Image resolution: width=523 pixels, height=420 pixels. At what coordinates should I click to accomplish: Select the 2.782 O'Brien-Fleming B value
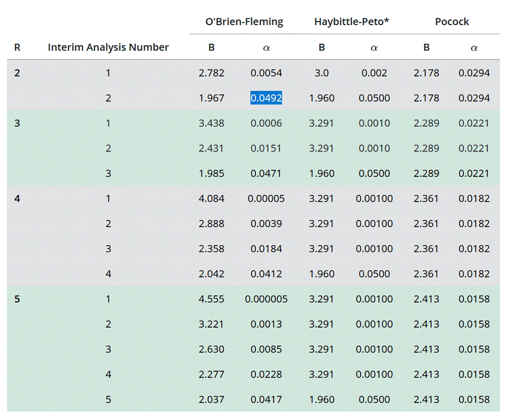(211, 73)
